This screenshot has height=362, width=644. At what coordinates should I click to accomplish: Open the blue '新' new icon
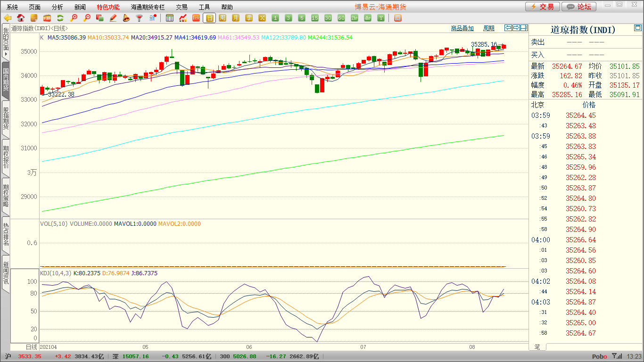click(x=152, y=18)
